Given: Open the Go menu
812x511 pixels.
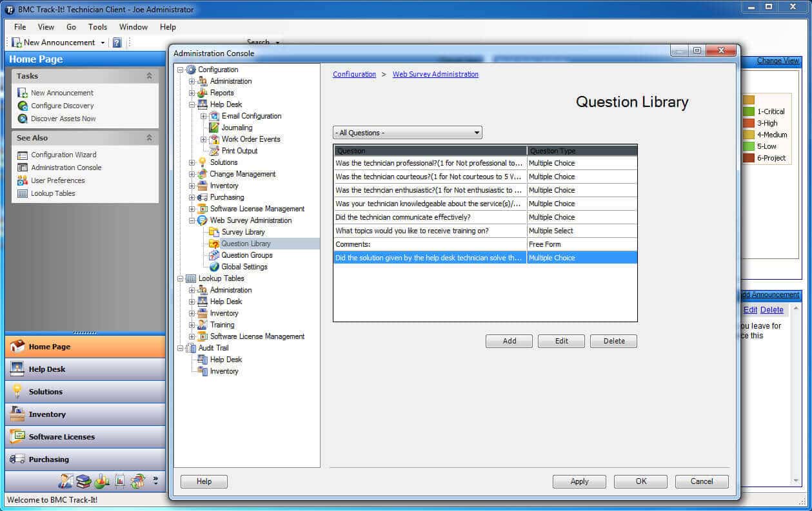Looking at the screenshot, I should pyautogui.click(x=71, y=27).
